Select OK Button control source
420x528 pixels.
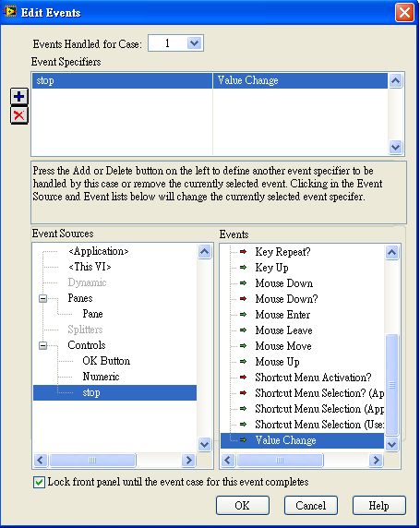click(106, 361)
